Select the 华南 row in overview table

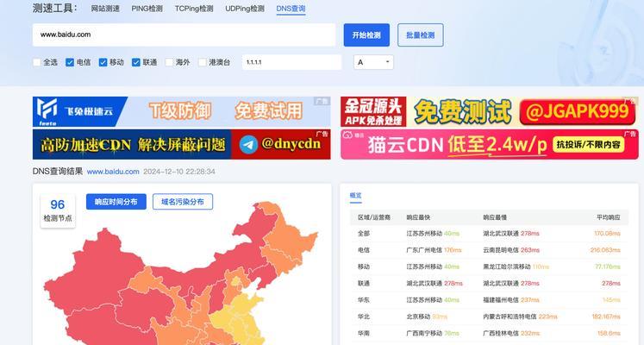pos(489,333)
